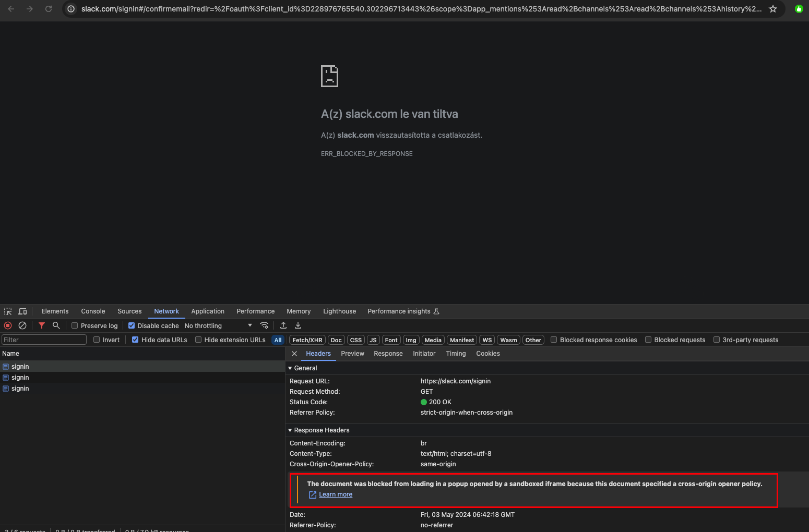Open the Lighthouse panel

point(339,311)
